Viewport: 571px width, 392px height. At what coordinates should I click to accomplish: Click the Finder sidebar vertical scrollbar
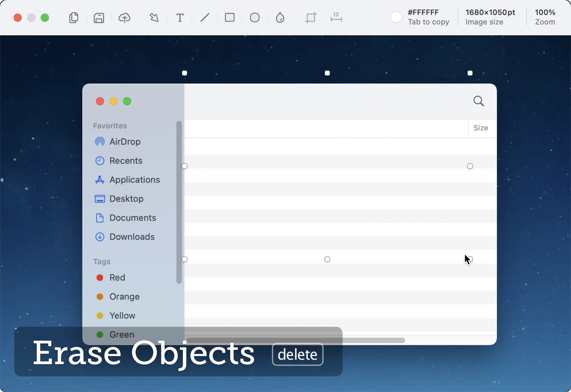179,202
